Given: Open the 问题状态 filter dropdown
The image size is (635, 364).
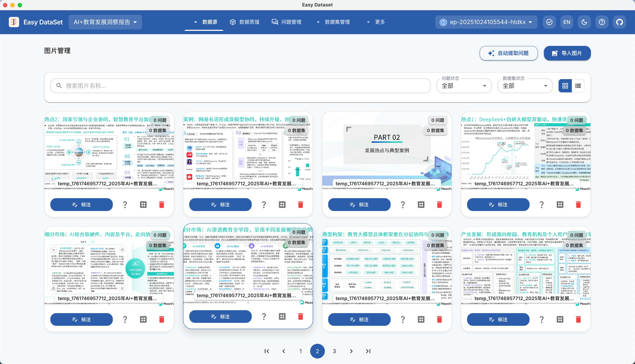Looking at the screenshot, I should (x=464, y=86).
